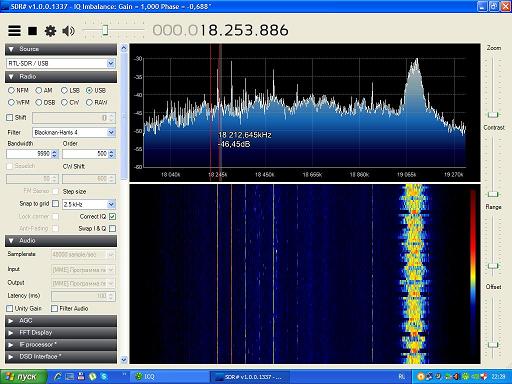Expand the AGC panel
Screen dimensions: 512x384
[x=61, y=321]
